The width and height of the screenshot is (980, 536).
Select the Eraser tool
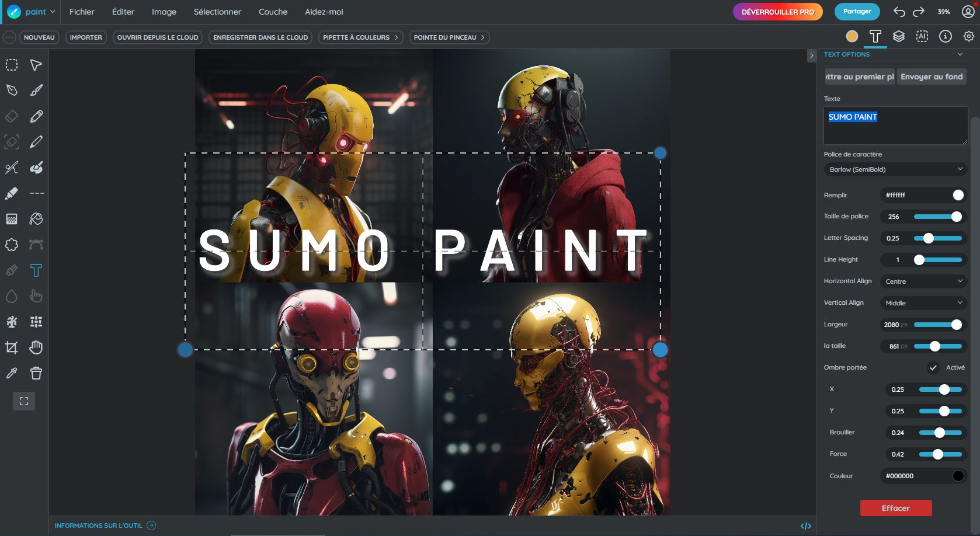click(x=12, y=116)
